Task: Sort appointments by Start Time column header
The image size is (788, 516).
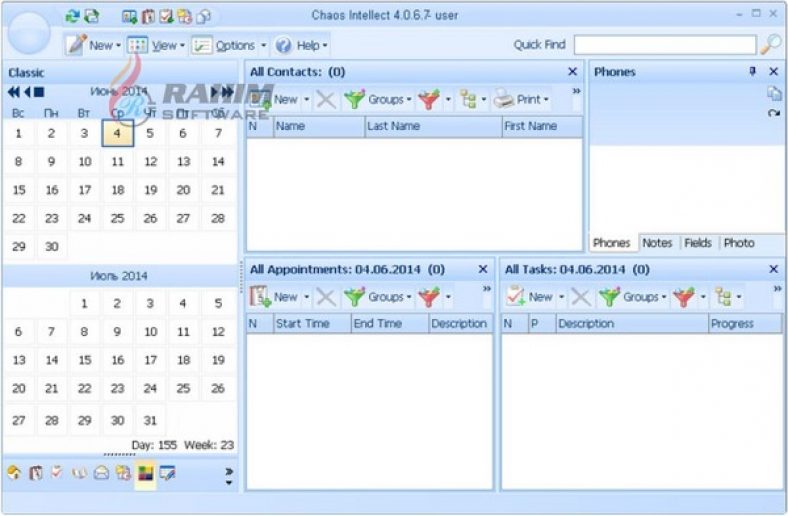Action: [x=312, y=324]
